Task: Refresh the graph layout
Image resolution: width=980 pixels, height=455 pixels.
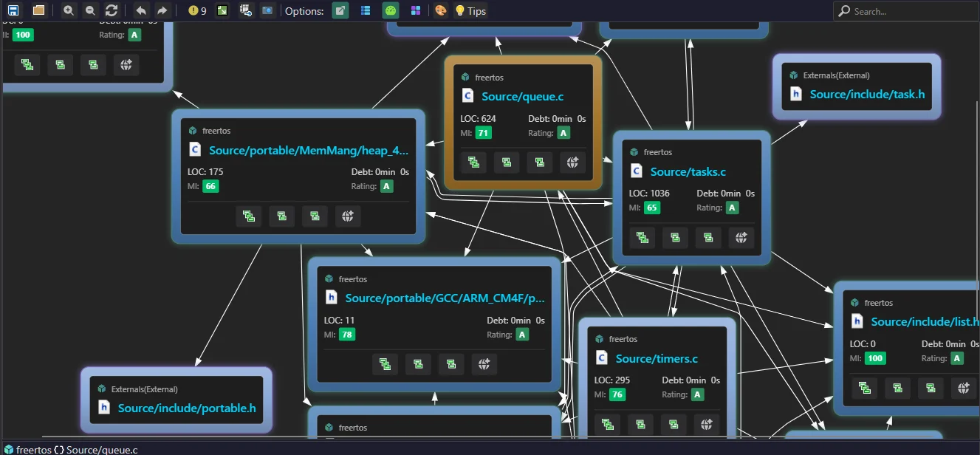Action: point(112,11)
